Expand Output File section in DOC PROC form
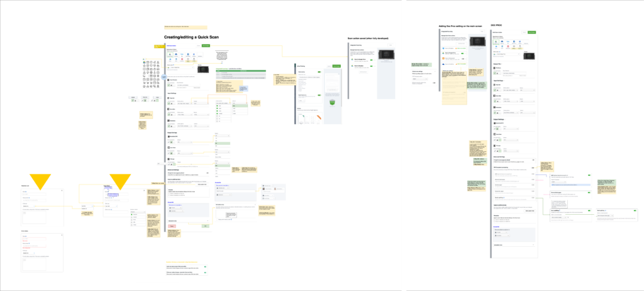Image resolution: width=644 pixels, height=291 pixels. pos(494,64)
